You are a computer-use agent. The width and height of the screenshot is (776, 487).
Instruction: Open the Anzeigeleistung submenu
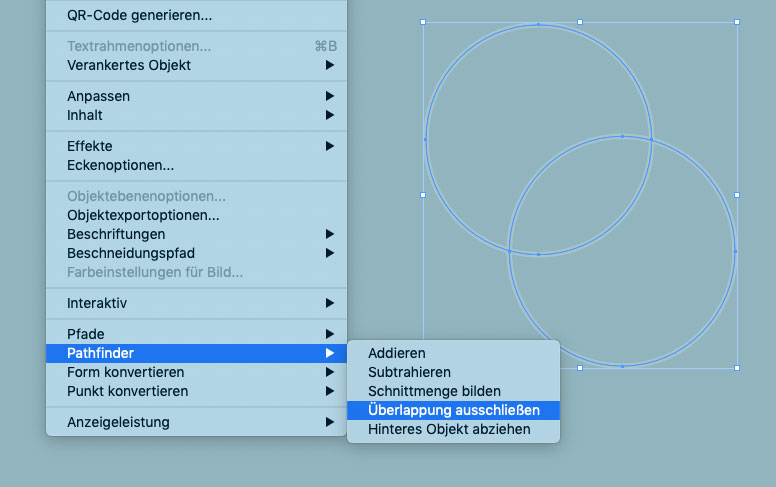click(x=196, y=422)
